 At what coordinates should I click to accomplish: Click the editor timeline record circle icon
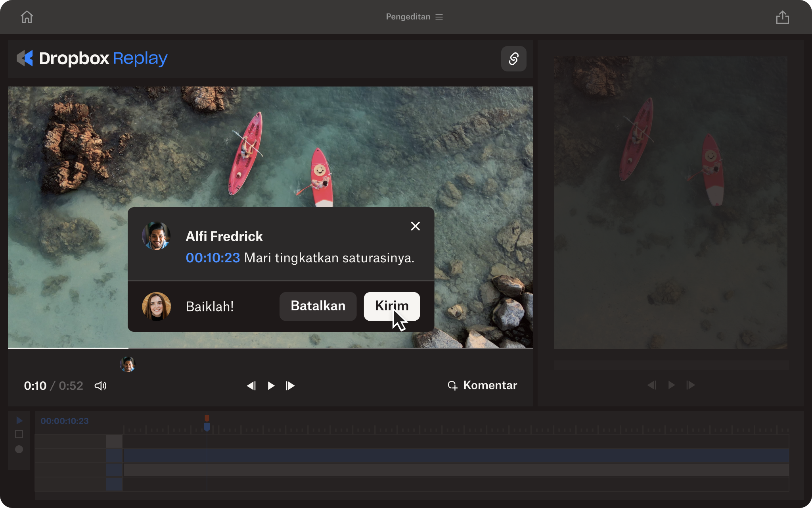tap(19, 449)
